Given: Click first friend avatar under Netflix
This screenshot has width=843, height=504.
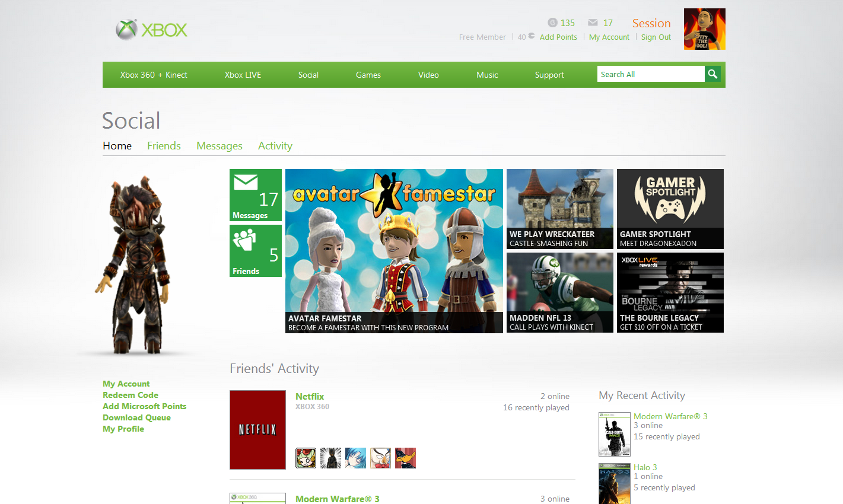Looking at the screenshot, I should [306, 458].
